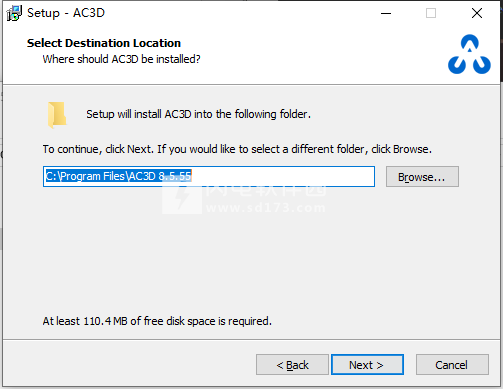
Task: Open the Browse... folder picker
Action: (422, 177)
